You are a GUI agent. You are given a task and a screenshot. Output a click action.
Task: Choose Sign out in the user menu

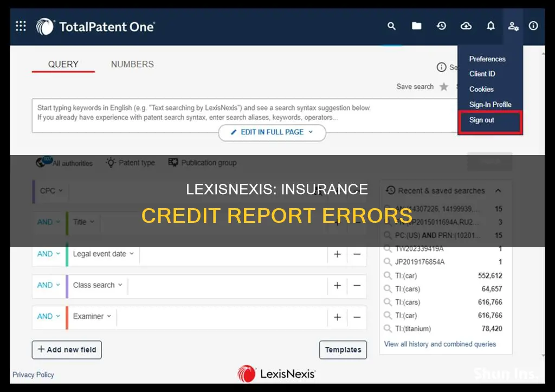490,122
